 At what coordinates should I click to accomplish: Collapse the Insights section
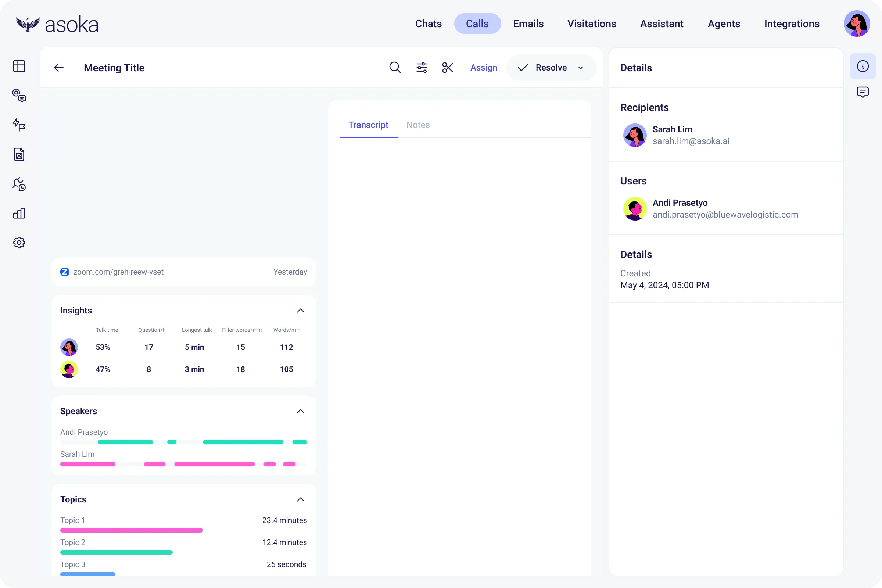click(300, 311)
